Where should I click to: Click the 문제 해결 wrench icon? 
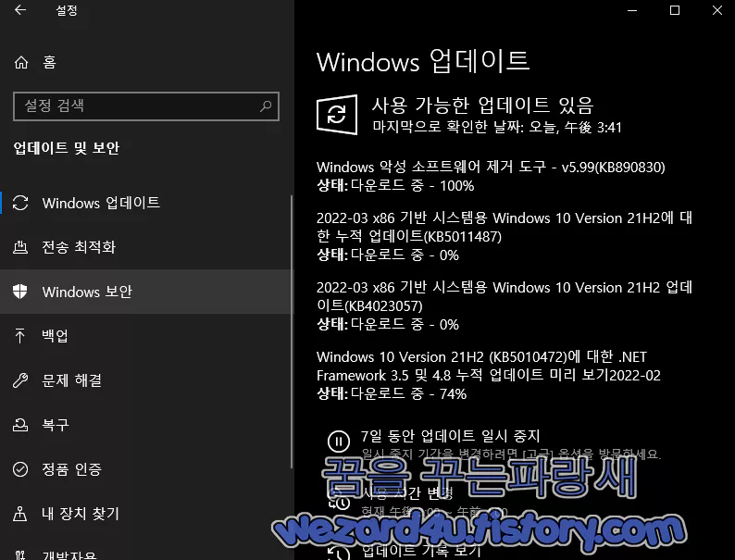pos(20,380)
